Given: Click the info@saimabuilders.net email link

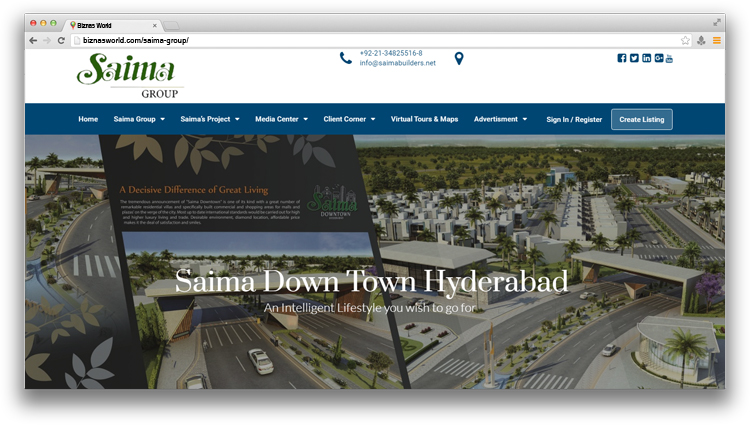Looking at the screenshot, I should click(x=397, y=63).
